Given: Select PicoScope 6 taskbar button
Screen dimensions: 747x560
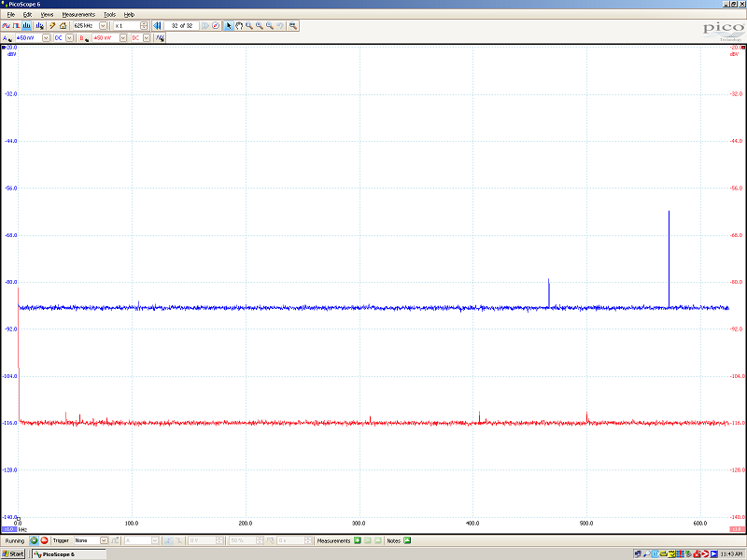Looking at the screenshot, I should (68, 554).
